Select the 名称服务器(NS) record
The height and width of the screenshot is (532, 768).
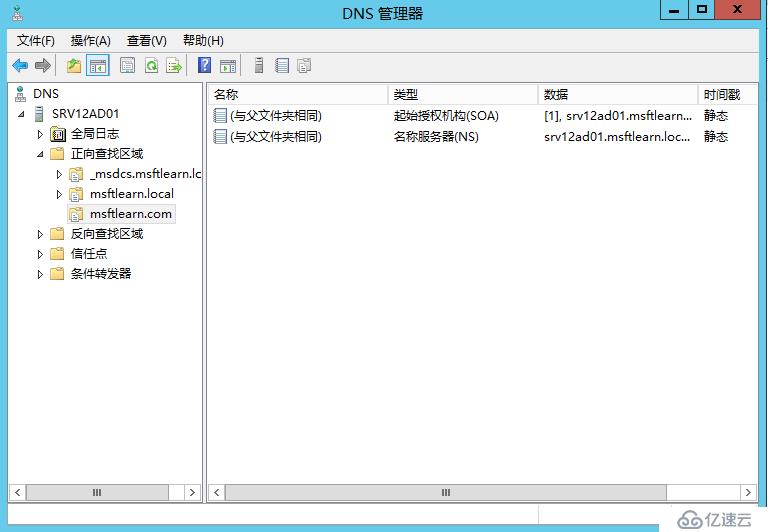436,136
